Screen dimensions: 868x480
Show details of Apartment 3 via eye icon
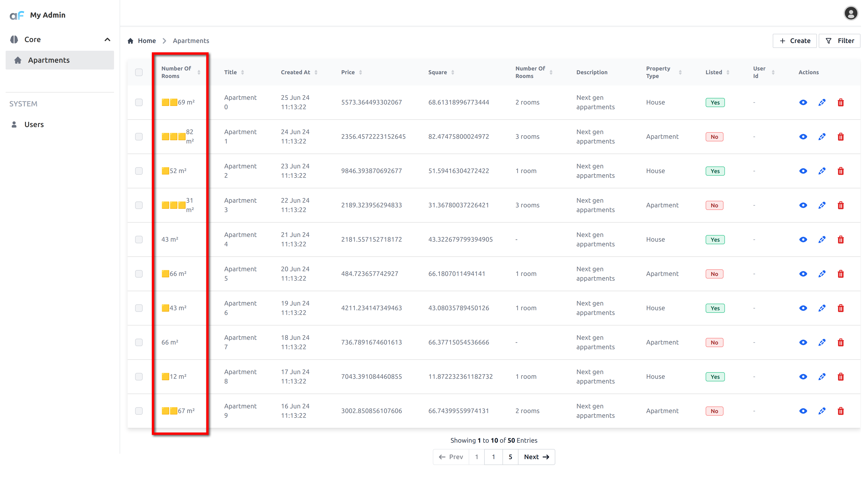(x=803, y=205)
